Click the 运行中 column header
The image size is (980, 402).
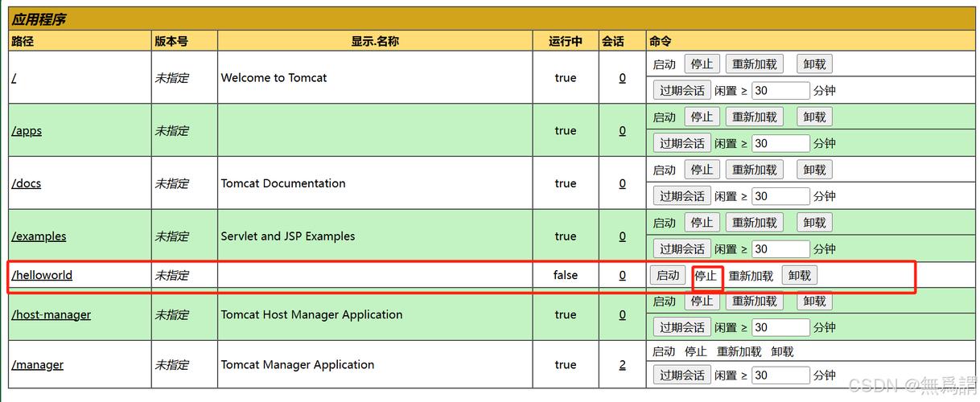566,41
